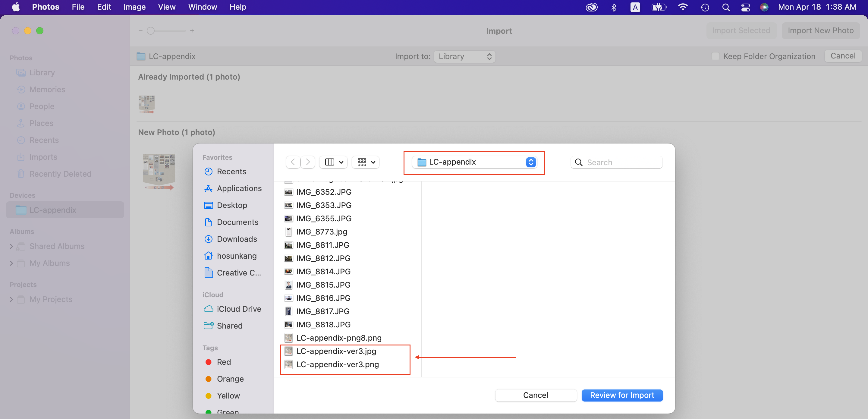Select file IMG_8815.JPG
This screenshot has width=868, height=419.
pyautogui.click(x=323, y=285)
